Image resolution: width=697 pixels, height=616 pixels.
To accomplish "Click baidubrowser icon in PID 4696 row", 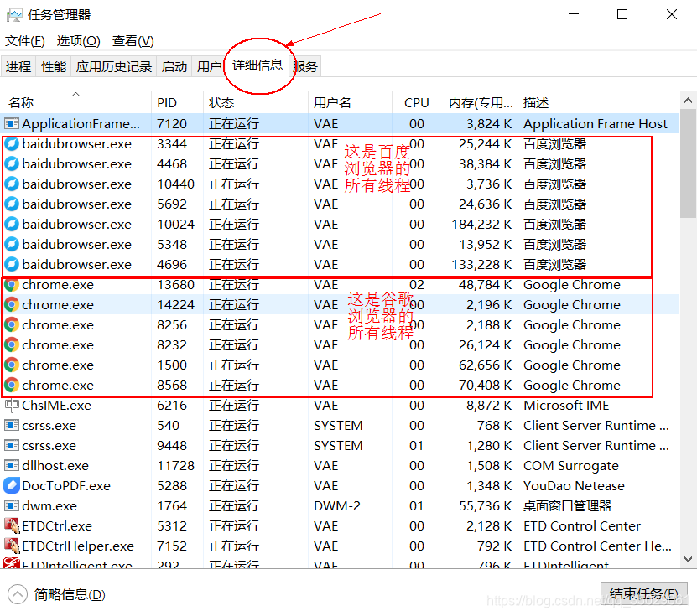I will pyautogui.click(x=12, y=264).
